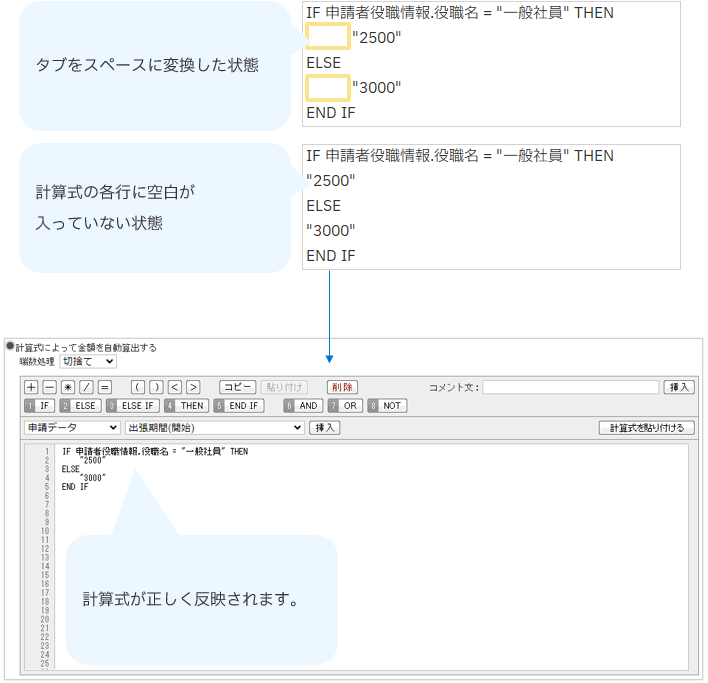Click the コピー button

pyautogui.click(x=237, y=387)
